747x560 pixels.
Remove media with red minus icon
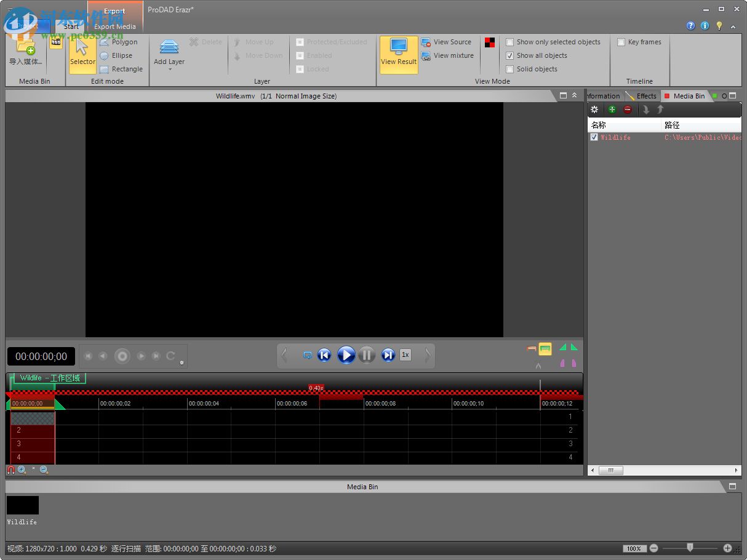pyautogui.click(x=628, y=110)
